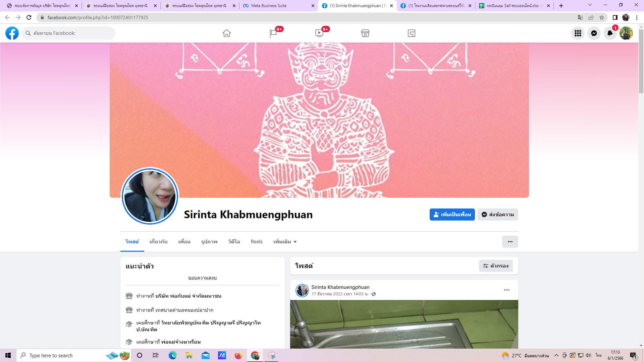Open the Reels tab
Image resolution: width=644 pixels, height=362 pixels.
[257, 242]
